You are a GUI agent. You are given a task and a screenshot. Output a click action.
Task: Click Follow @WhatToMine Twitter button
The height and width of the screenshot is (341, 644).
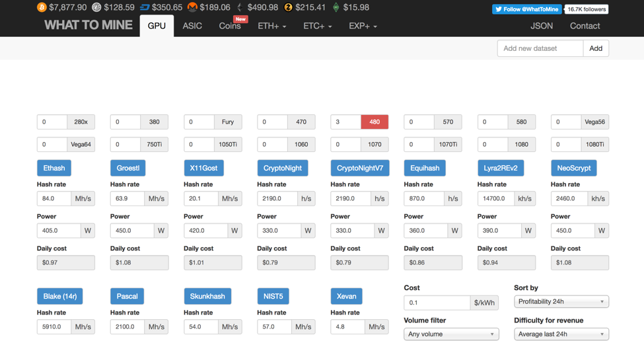click(527, 9)
